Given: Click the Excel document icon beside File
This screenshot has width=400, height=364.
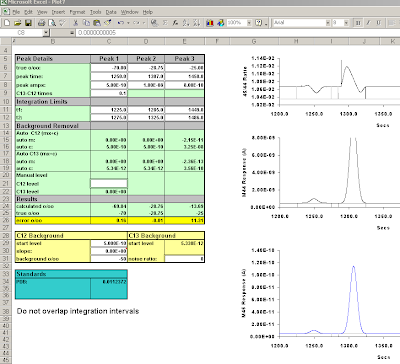Looking at the screenshot, I should (x=6, y=12).
